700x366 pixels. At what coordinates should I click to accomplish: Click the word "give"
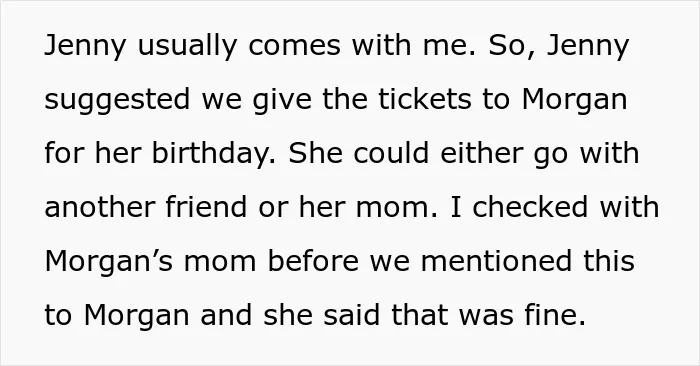[282, 100]
